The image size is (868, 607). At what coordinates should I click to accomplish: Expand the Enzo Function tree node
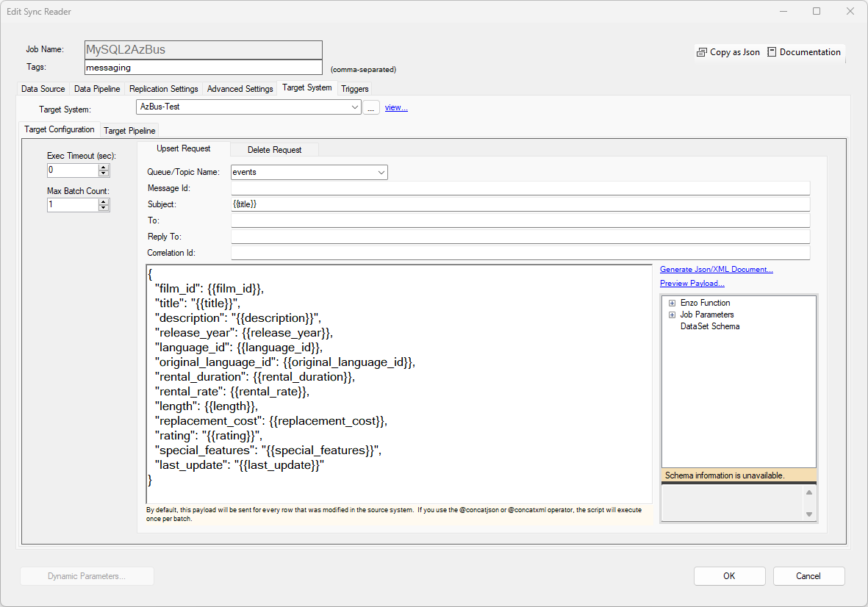(672, 303)
